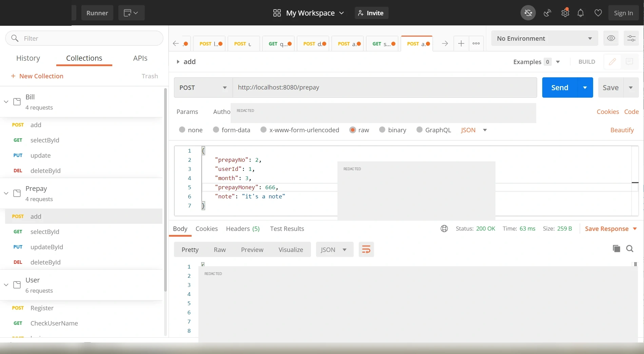
Task: Click New Collection
Action: (x=37, y=76)
